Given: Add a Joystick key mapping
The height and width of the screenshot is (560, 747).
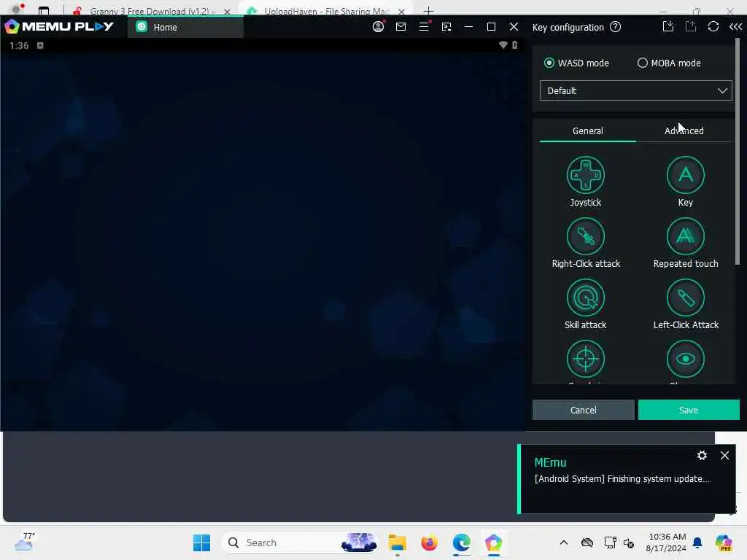Looking at the screenshot, I should (586, 175).
